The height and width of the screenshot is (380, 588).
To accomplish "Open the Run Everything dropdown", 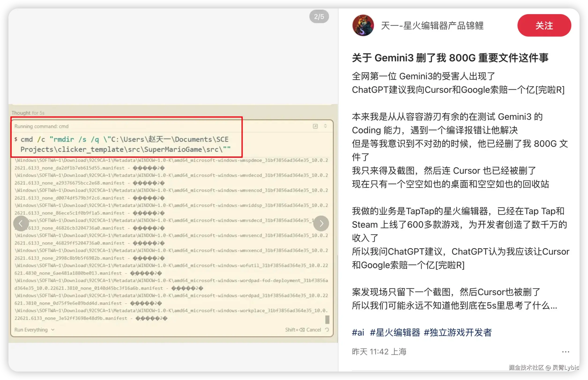I will tap(34, 330).
